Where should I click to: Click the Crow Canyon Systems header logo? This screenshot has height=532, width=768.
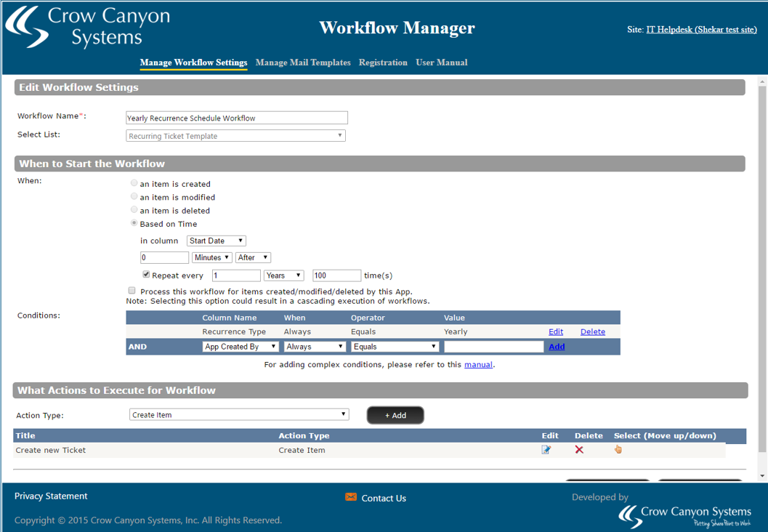(x=88, y=27)
